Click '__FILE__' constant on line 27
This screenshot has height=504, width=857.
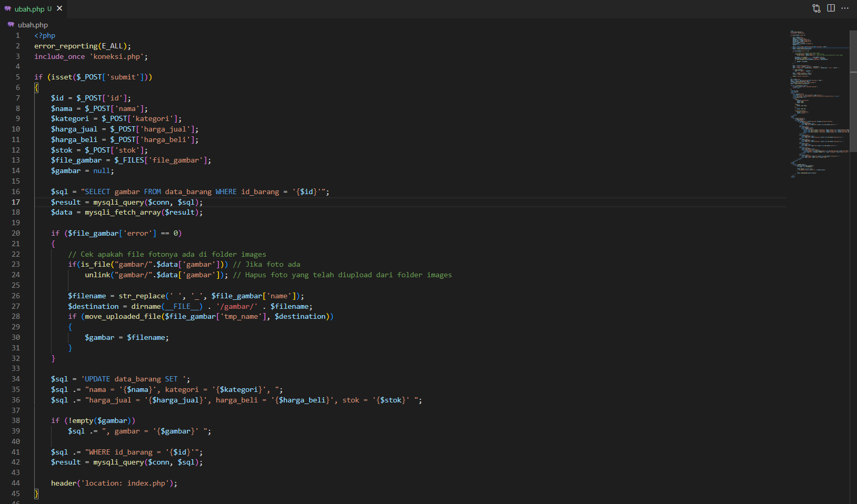click(x=182, y=307)
